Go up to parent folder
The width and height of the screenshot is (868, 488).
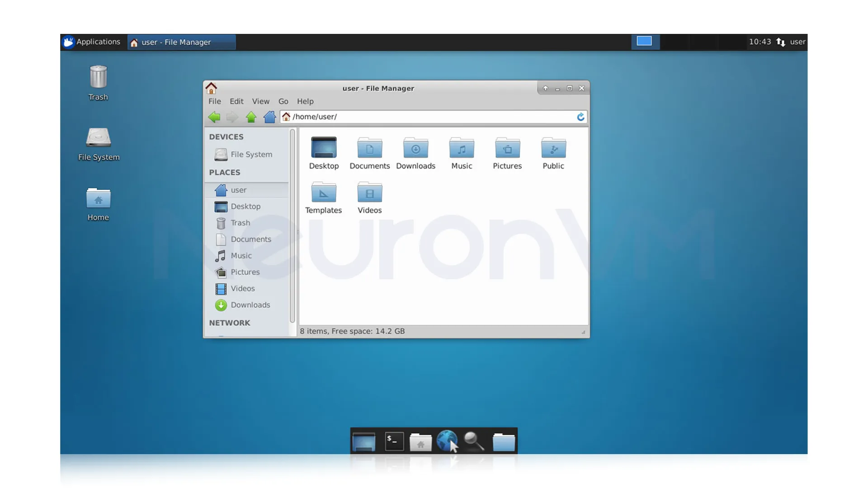251,117
